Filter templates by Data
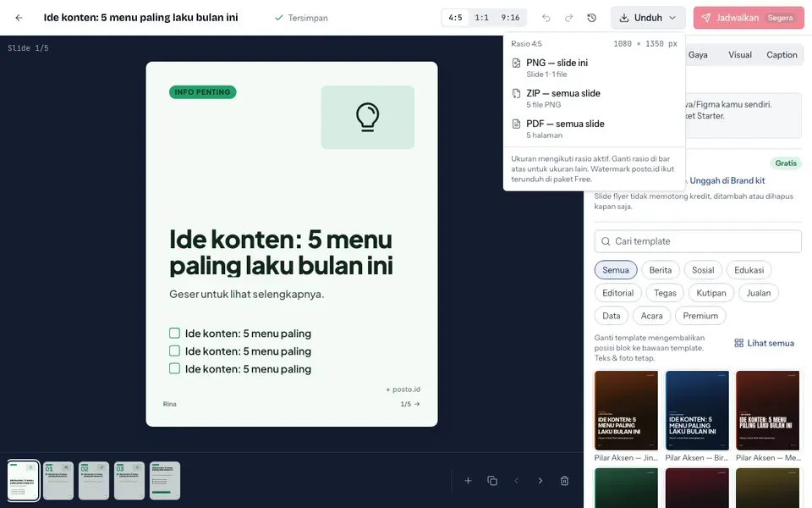Viewport: 812px width, 508px height. point(611,316)
